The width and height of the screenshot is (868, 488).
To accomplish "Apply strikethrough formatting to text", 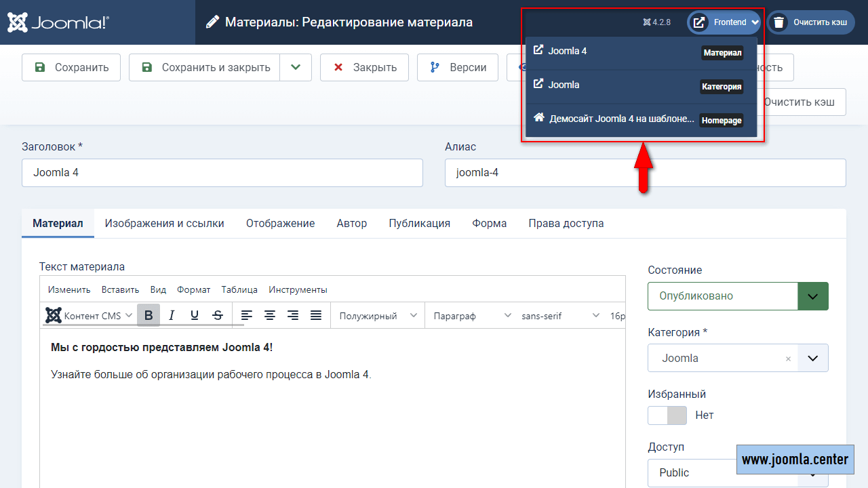I will [218, 315].
